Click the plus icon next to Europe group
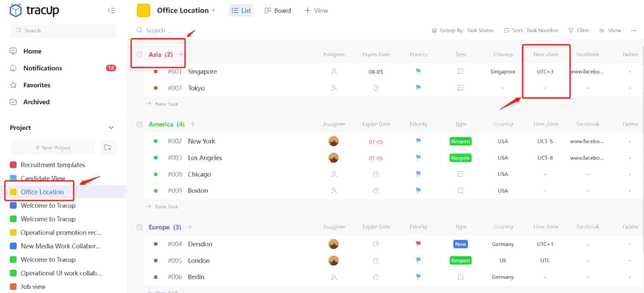Image resolution: width=644 pixels, height=293 pixels. 190,227
